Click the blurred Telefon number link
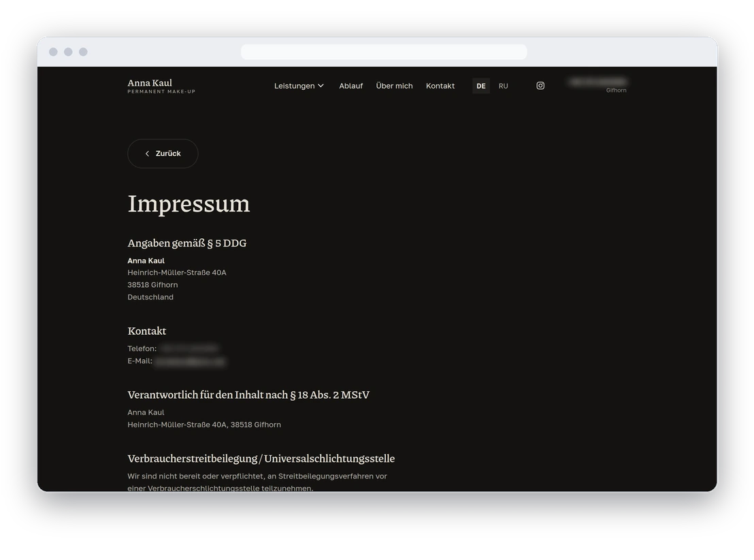 (189, 348)
